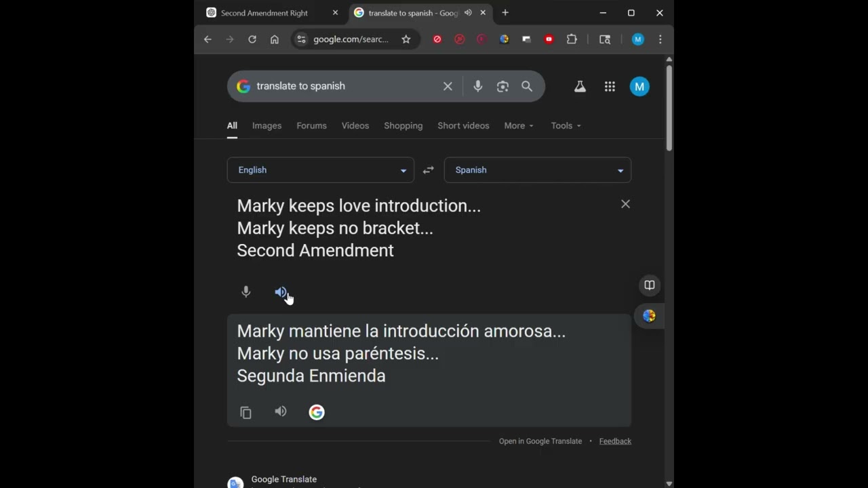Close the Second Amendment Right tab
Image resolution: width=868 pixels, height=488 pixels.
(335, 13)
